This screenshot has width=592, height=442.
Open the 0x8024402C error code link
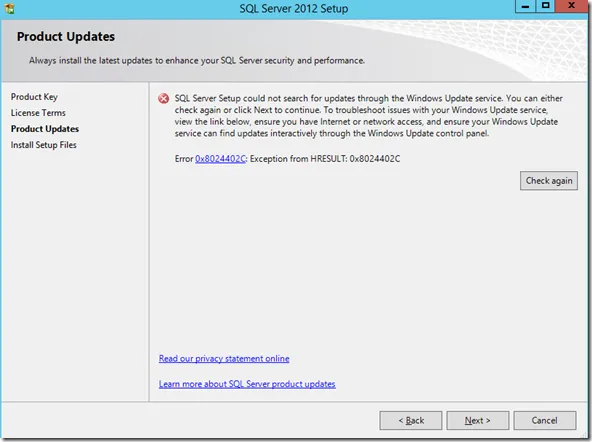tap(220, 159)
